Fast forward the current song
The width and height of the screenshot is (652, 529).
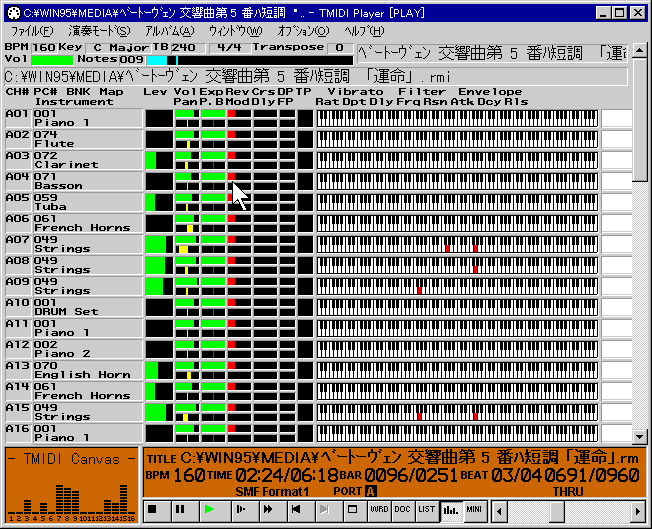coord(272,510)
